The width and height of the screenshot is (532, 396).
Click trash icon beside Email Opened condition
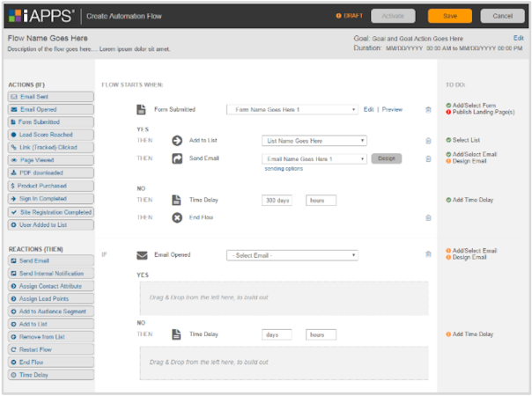click(428, 255)
